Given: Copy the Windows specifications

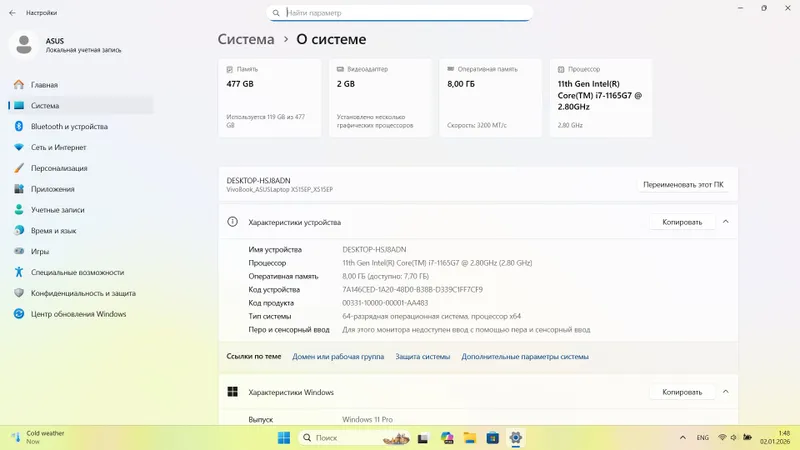Looking at the screenshot, I should pyautogui.click(x=682, y=392).
